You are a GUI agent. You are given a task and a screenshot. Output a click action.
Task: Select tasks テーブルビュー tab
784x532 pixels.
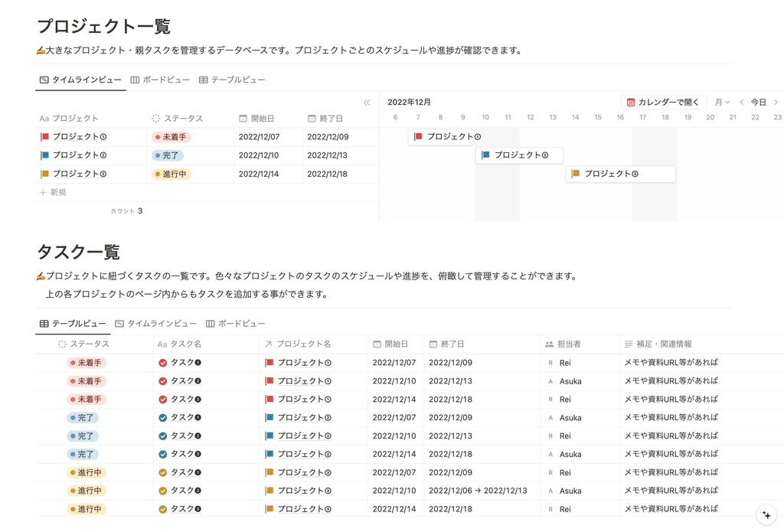point(73,324)
